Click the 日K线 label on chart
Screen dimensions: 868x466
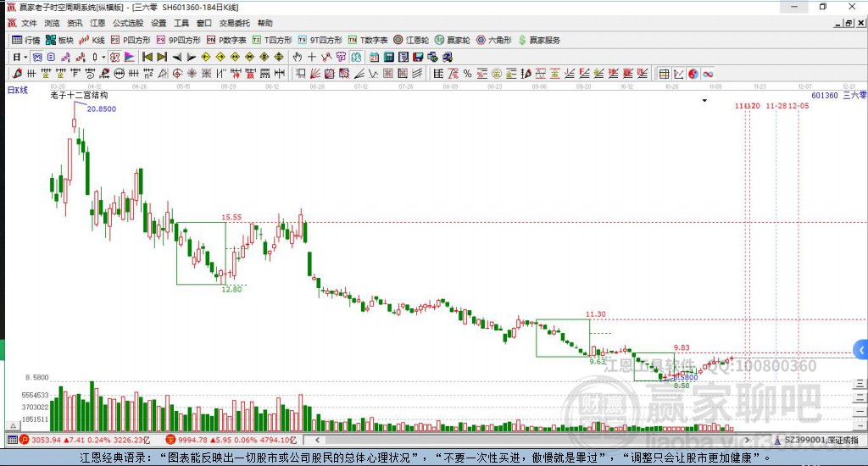click(x=17, y=90)
